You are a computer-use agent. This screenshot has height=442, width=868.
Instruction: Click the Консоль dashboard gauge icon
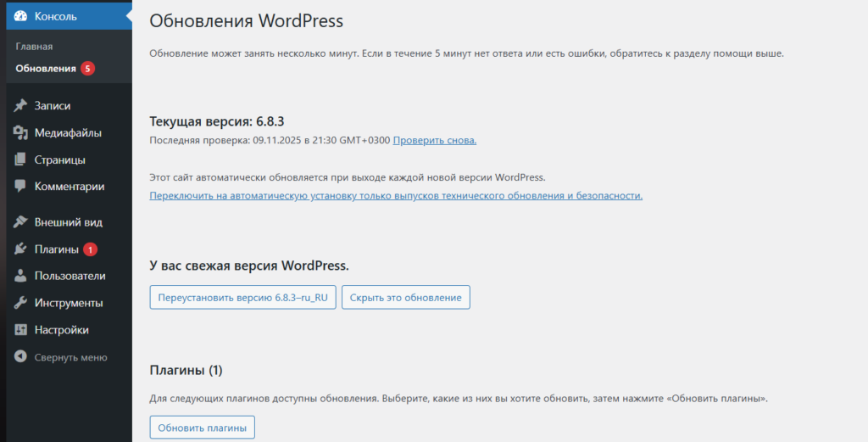click(x=21, y=16)
